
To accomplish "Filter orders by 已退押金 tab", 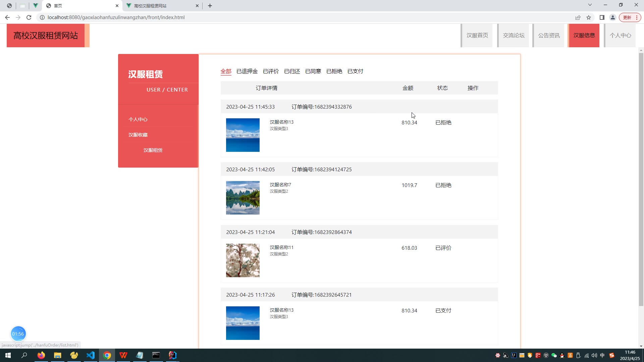I will (x=247, y=71).
